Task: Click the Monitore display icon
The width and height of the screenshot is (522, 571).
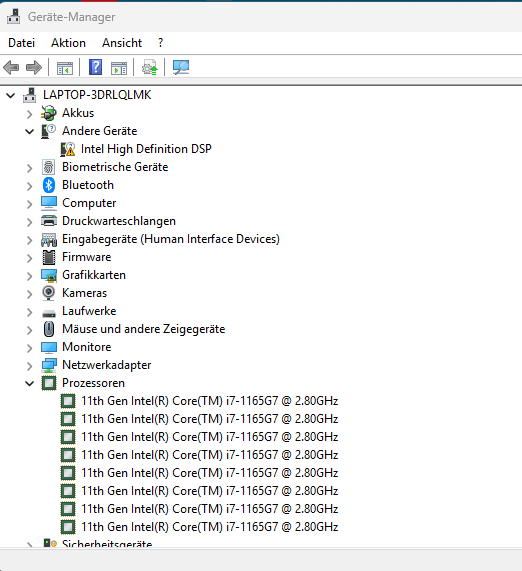Action: point(48,347)
